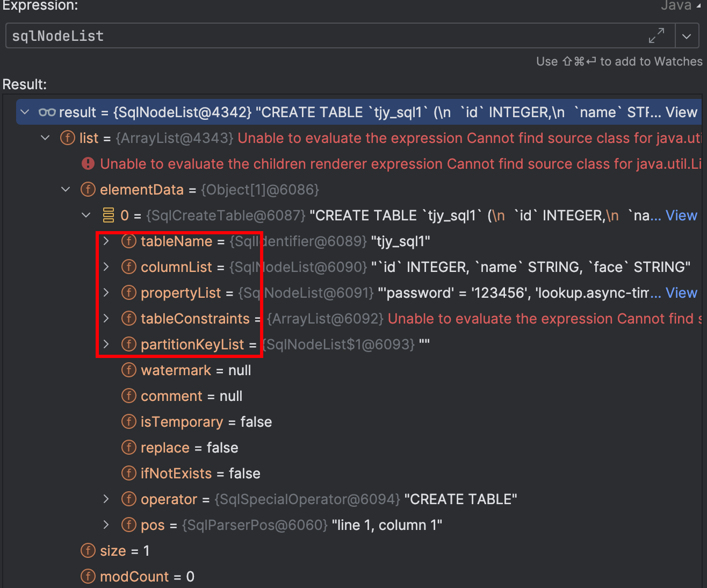707x588 pixels.
Task: Expand the tableConstraints field
Action: (106, 319)
